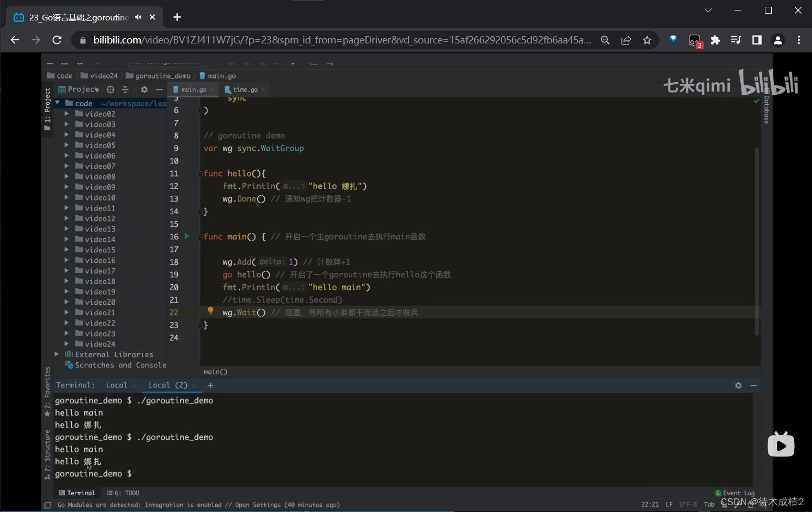
Task: Mute the tab via speaker icon
Action: [138, 17]
